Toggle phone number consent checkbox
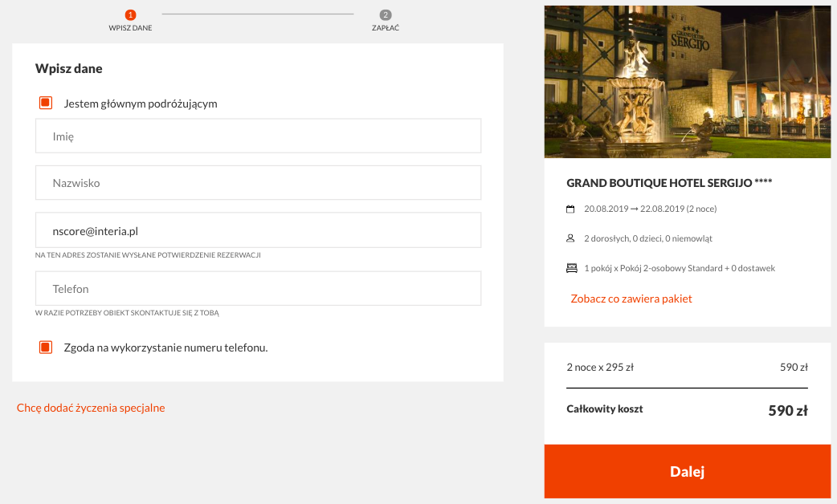This screenshot has width=837, height=504. point(46,348)
